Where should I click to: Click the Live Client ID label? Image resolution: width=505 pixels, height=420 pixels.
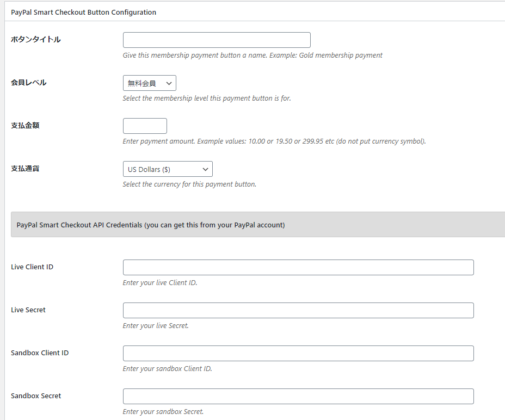(32, 267)
